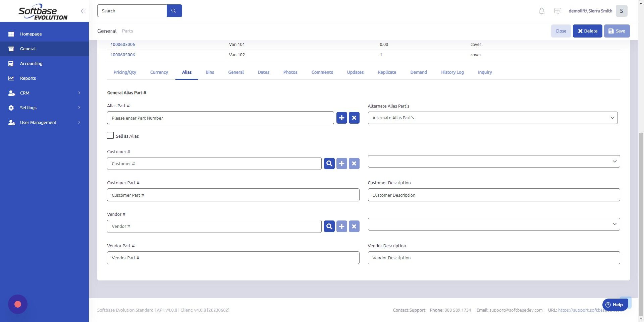
Task: Open the chat messages icon
Action: click(x=557, y=11)
